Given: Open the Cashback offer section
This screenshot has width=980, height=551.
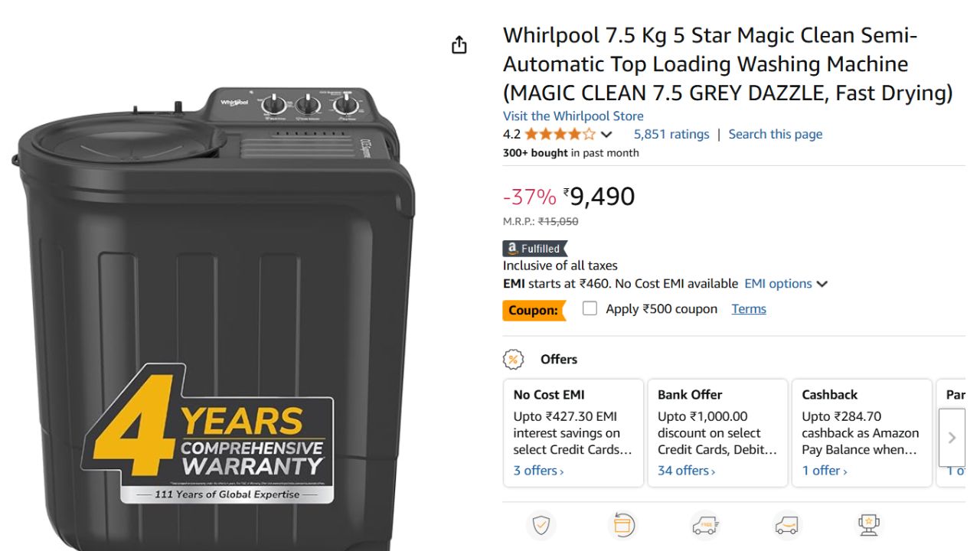Looking at the screenshot, I should (861, 432).
